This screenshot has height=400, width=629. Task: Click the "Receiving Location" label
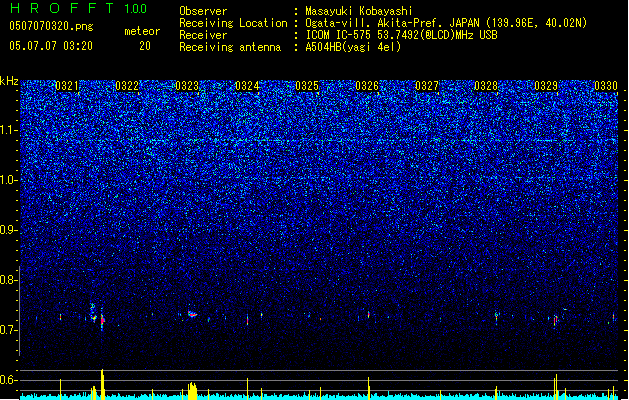point(233,23)
